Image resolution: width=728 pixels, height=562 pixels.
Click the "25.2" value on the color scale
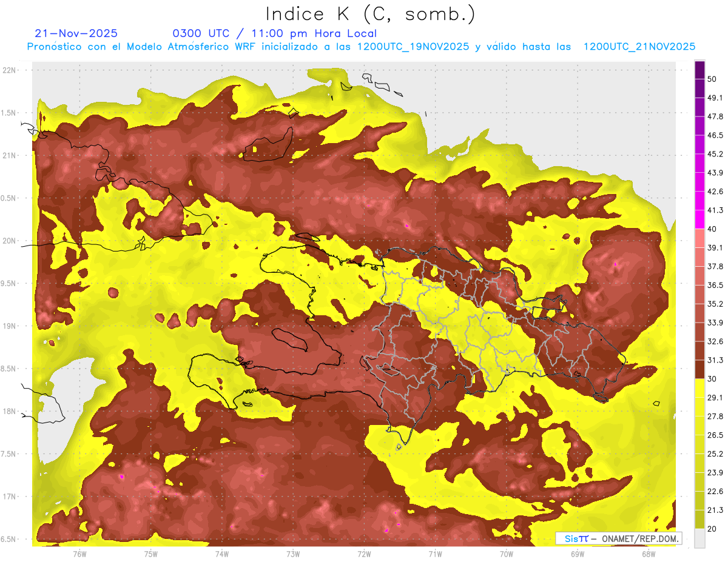click(715, 454)
